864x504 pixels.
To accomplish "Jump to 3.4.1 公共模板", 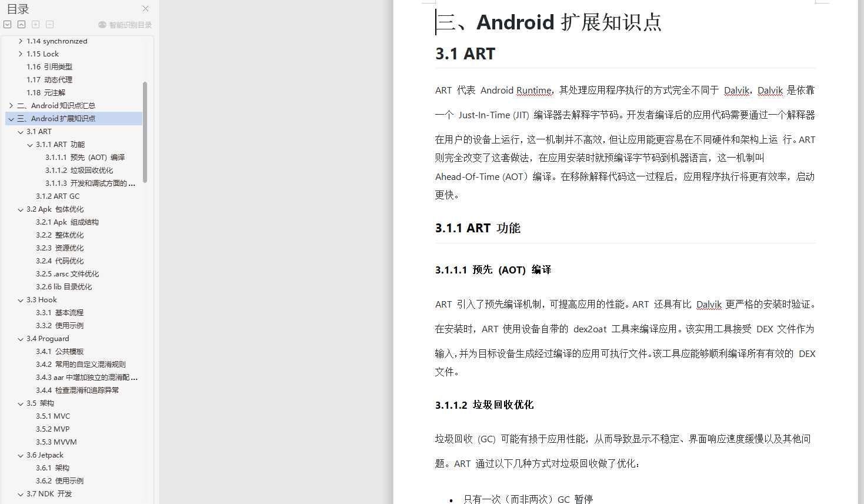I will coord(60,352).
